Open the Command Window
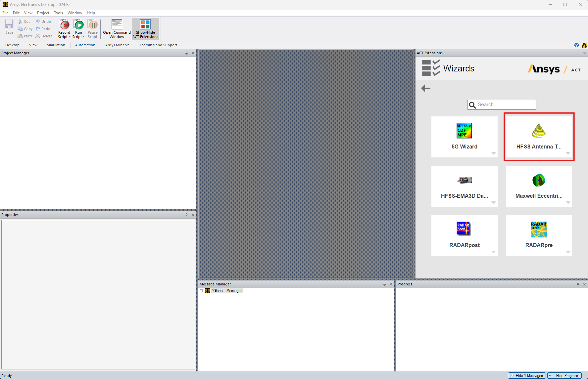This screenshot has width=588, height=379. (117, 29)
